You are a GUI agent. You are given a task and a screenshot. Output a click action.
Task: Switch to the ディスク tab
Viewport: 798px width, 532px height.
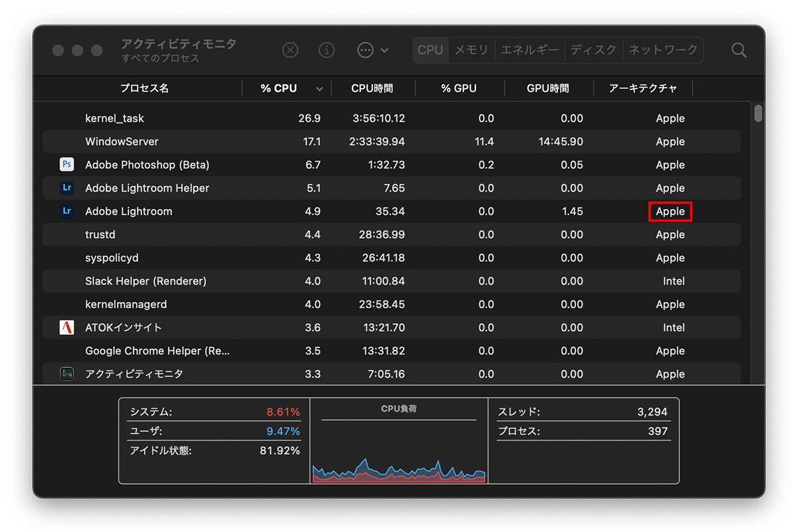(594, 50)
